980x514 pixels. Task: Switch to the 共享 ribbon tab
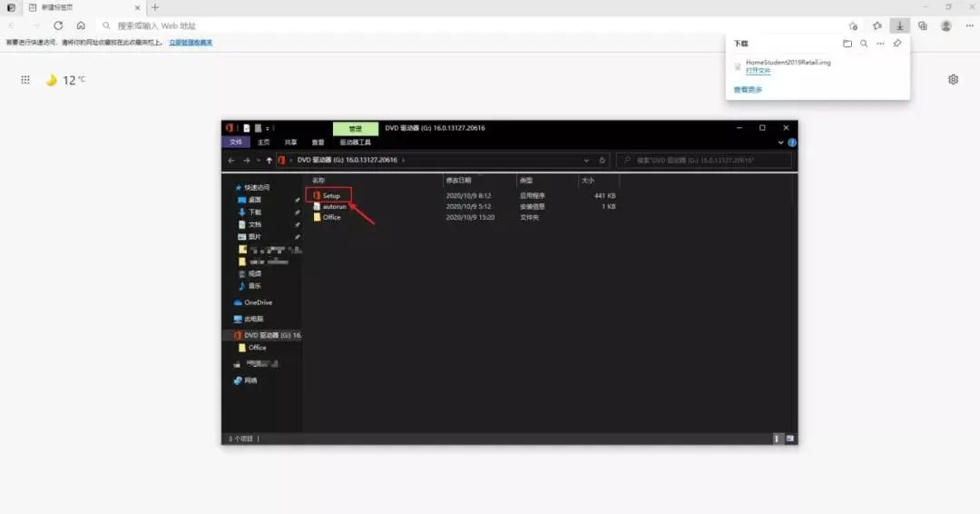(290, 143)
